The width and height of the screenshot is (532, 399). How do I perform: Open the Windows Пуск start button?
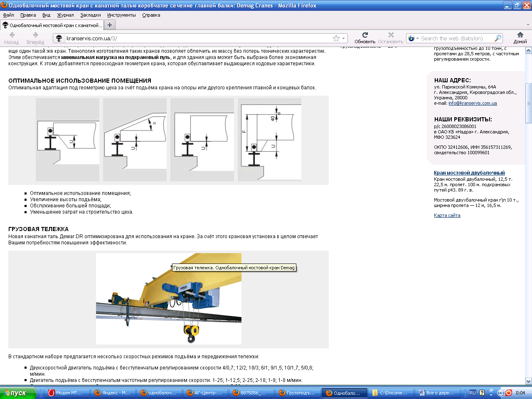click(x=18, y=393)
